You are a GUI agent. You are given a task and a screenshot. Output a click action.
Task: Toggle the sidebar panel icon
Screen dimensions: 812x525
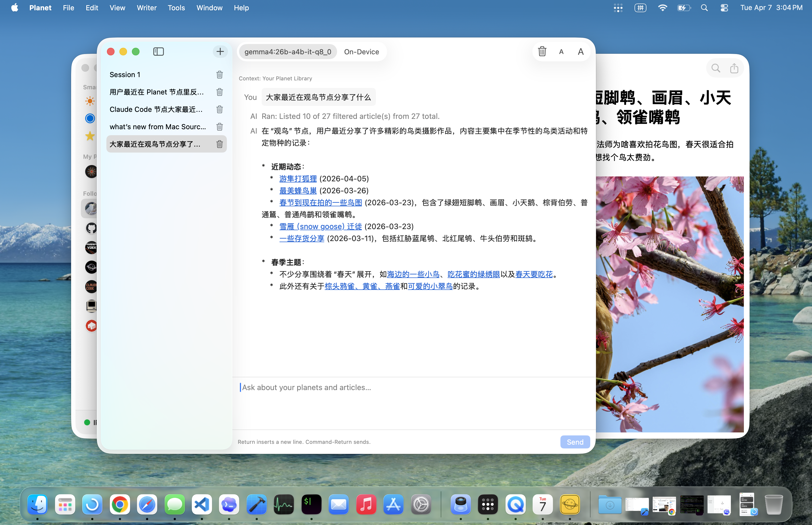pyautogui.click(x=158, y=52)
